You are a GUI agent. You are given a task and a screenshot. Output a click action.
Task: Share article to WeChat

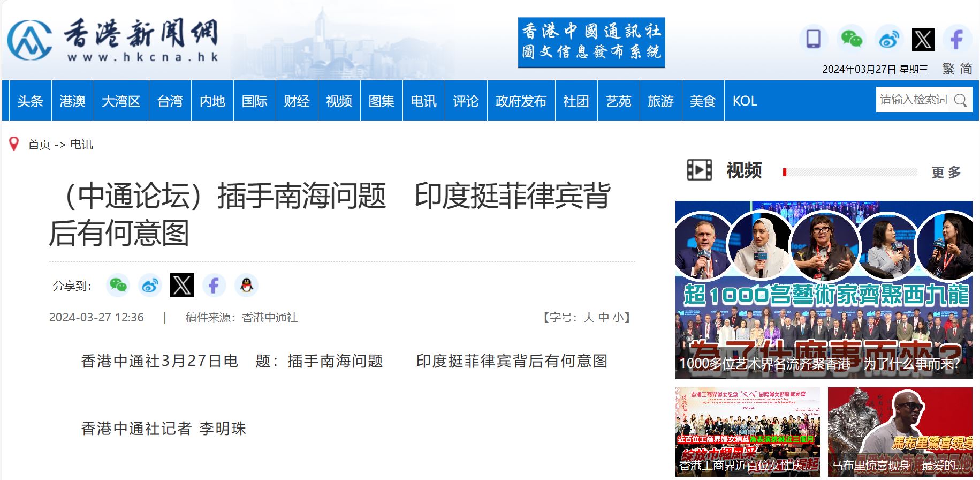[118, 285]
